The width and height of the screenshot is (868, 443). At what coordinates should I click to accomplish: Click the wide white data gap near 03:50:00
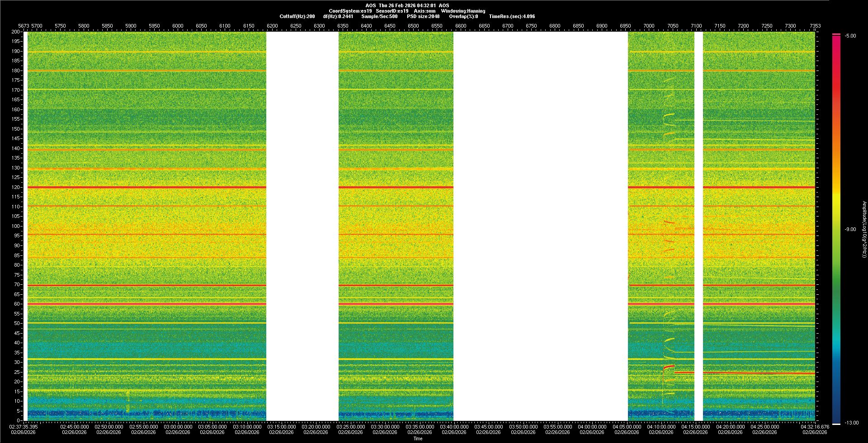pos(540,226)
